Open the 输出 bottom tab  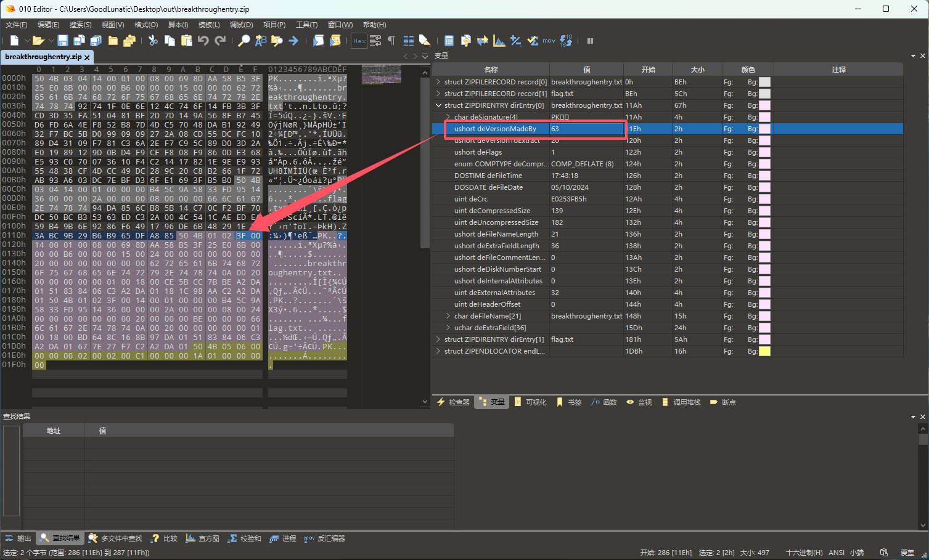click(18, 538)
